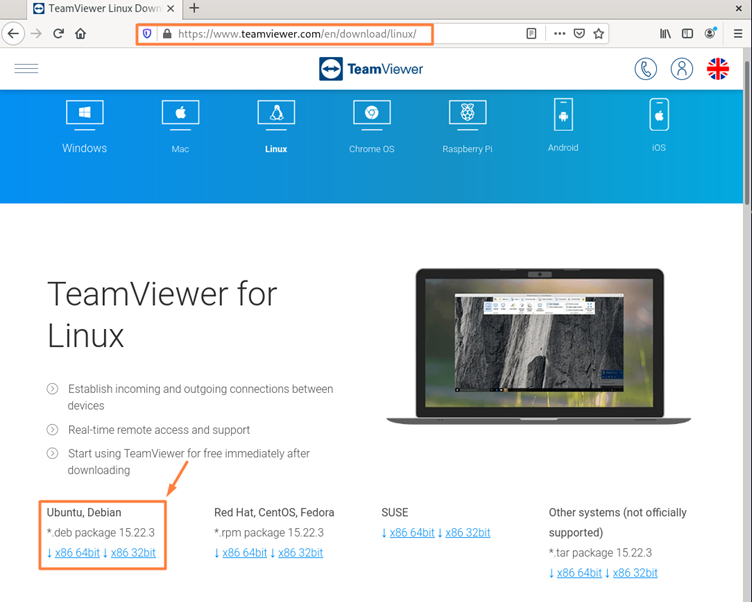Open the Library icon in the Firefox toolbar

coord(665,34)
